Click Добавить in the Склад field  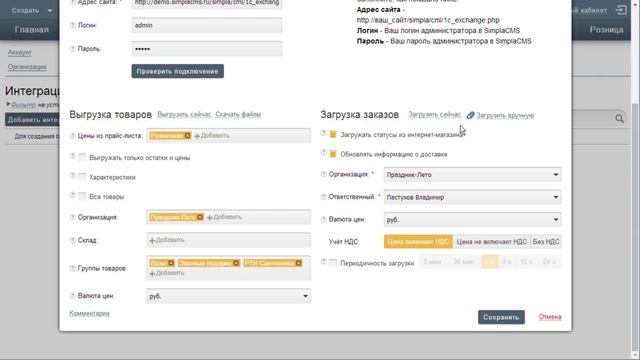167,240
